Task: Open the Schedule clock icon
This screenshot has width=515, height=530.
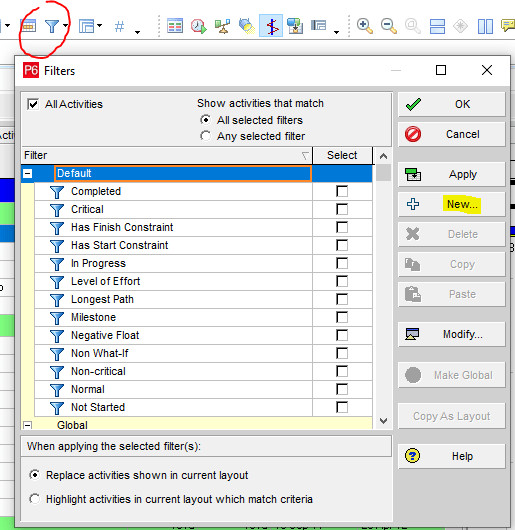Action: [198, 26]
